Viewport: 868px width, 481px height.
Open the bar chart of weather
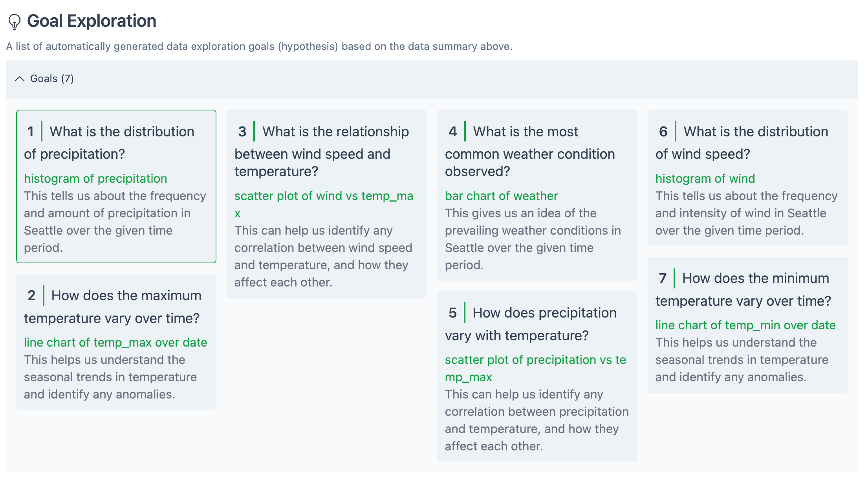(x=501, y=196)
